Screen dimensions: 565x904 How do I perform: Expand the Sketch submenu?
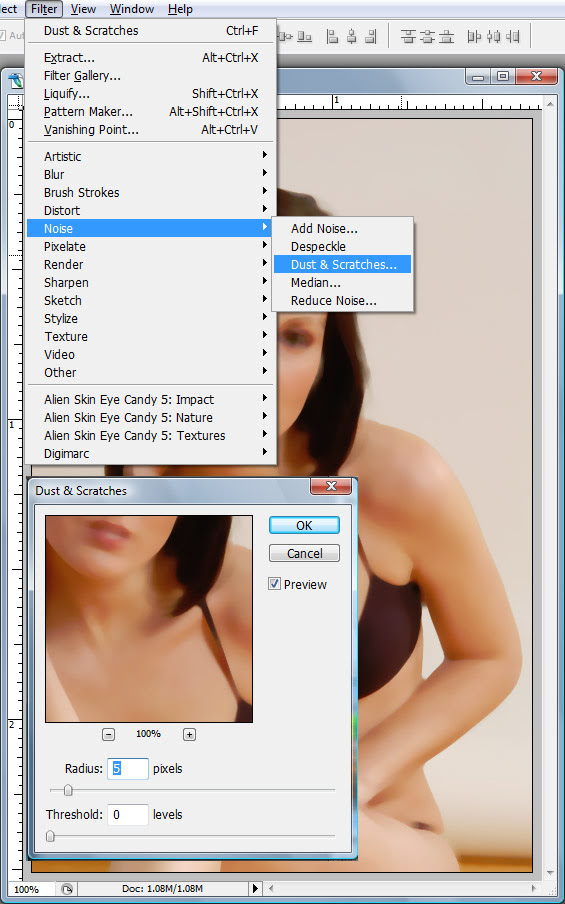coord(152,300)
